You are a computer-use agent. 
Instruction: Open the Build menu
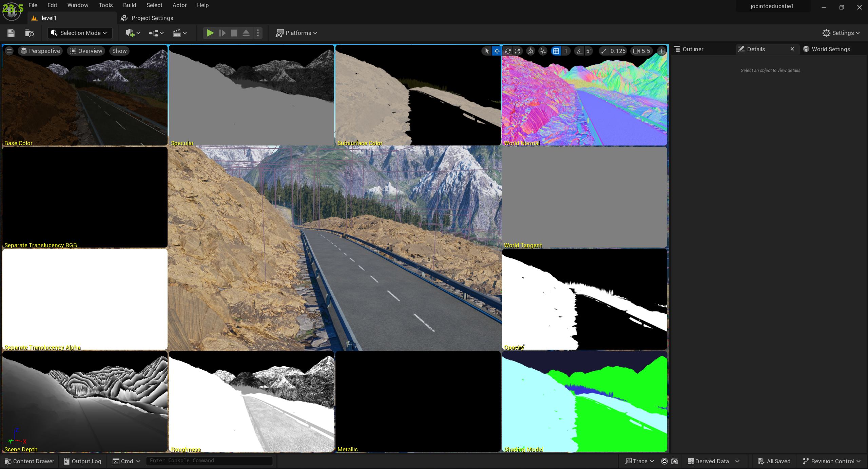tap(129, 5)
